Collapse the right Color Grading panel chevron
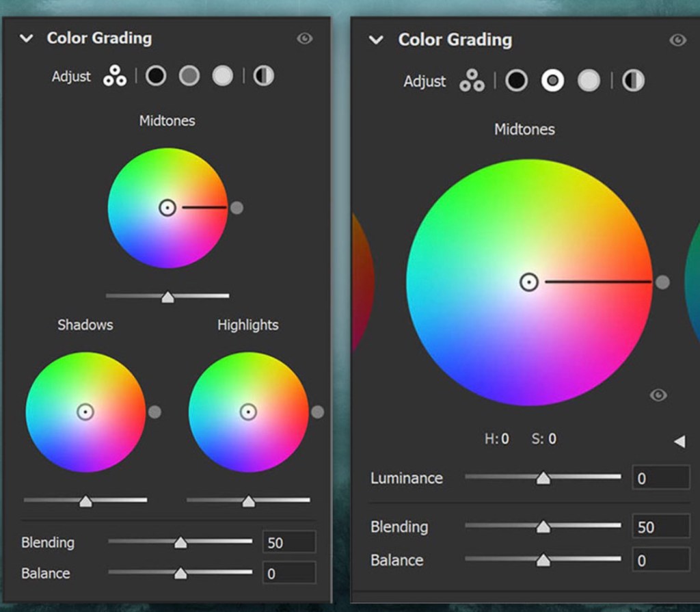The width and height of the screenshot is (700, 612). (x=376, y=40)
